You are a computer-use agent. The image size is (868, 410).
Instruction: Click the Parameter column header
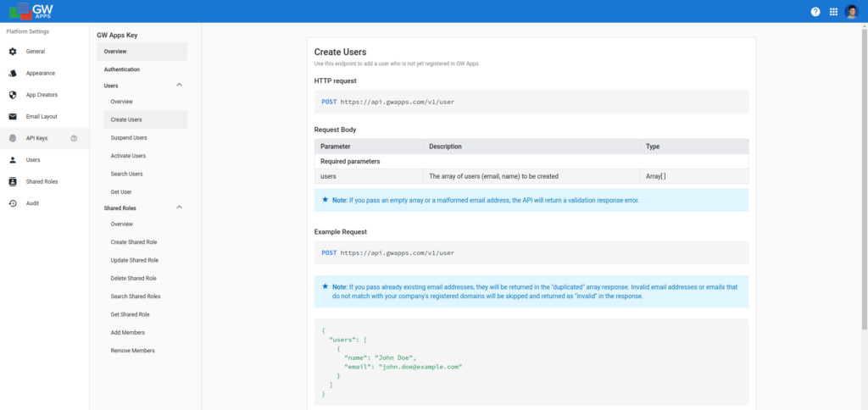point(369,147)
